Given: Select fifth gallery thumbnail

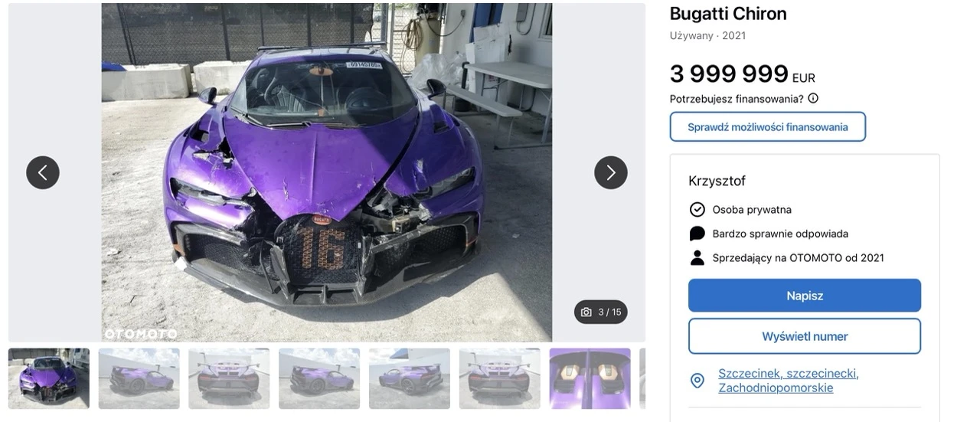Looking at the screenshot, I should [x=410, y=378].
